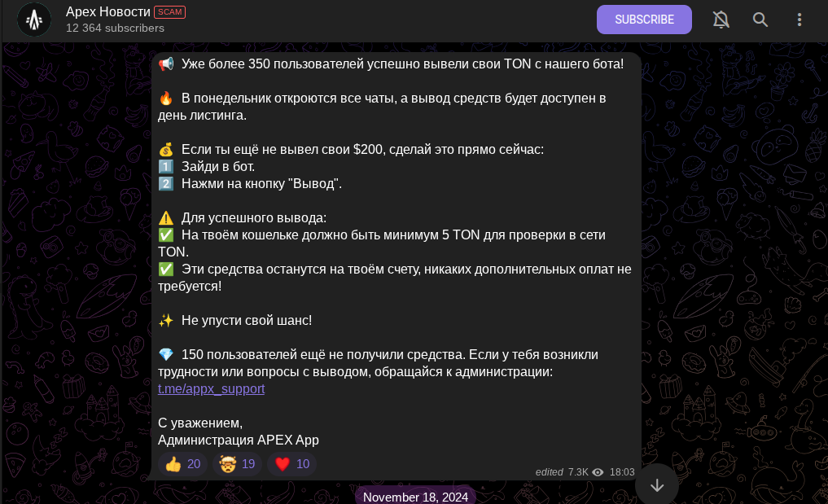Click the Apex Новости channel title

107,11
